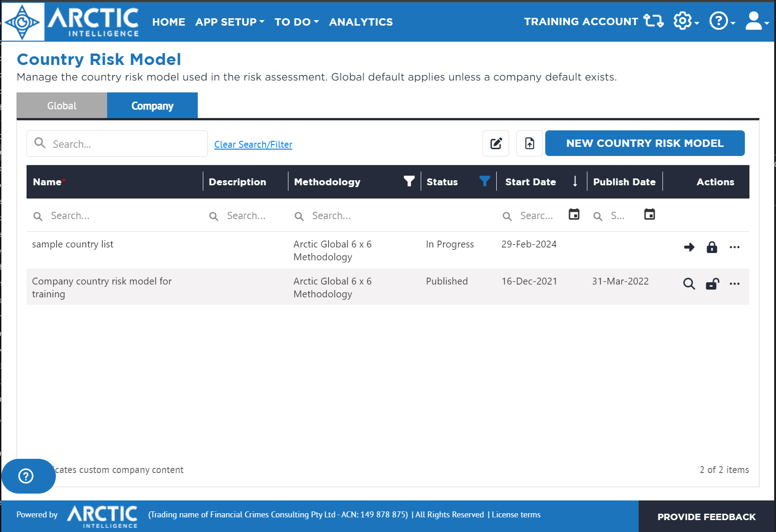
Task: Click the 29-Feb-2024 start date cell
Action: 529,244
